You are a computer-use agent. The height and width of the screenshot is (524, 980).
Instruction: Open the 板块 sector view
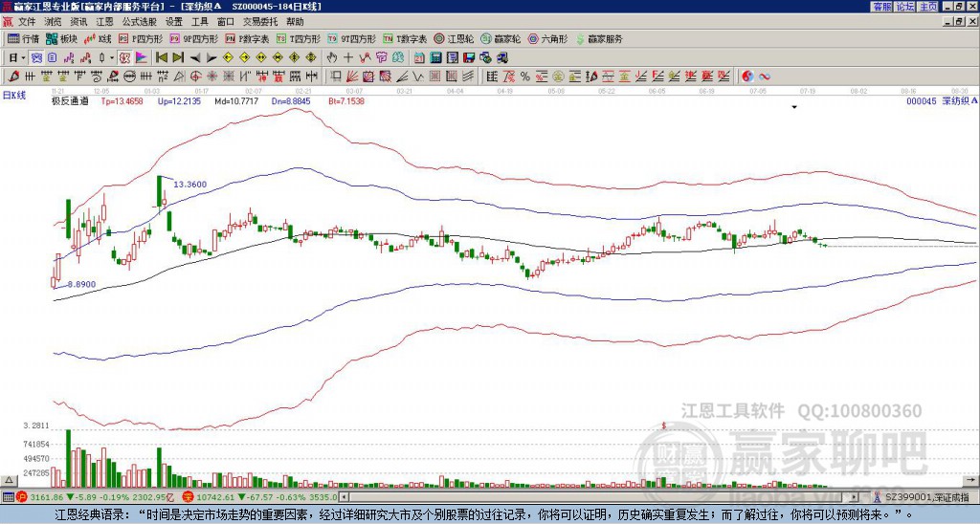pyautogui.click(x=61, y=38)
